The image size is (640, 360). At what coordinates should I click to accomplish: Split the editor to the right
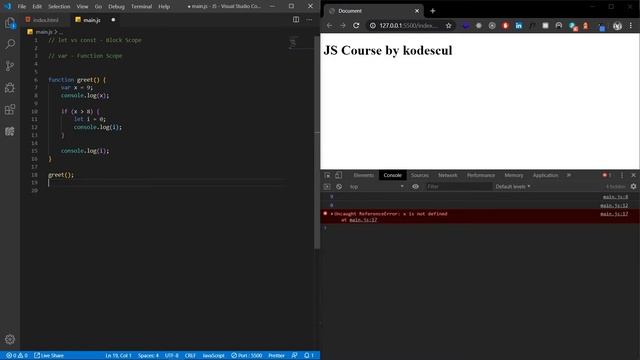296,20
